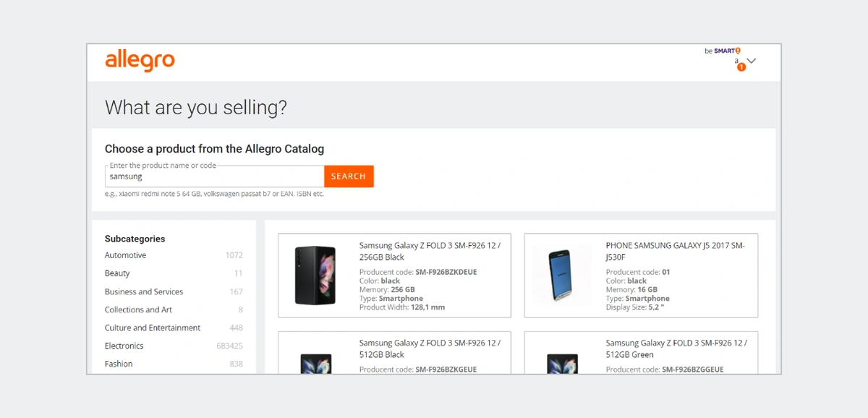Click the Automotive count 1072

tap(234, 255)
